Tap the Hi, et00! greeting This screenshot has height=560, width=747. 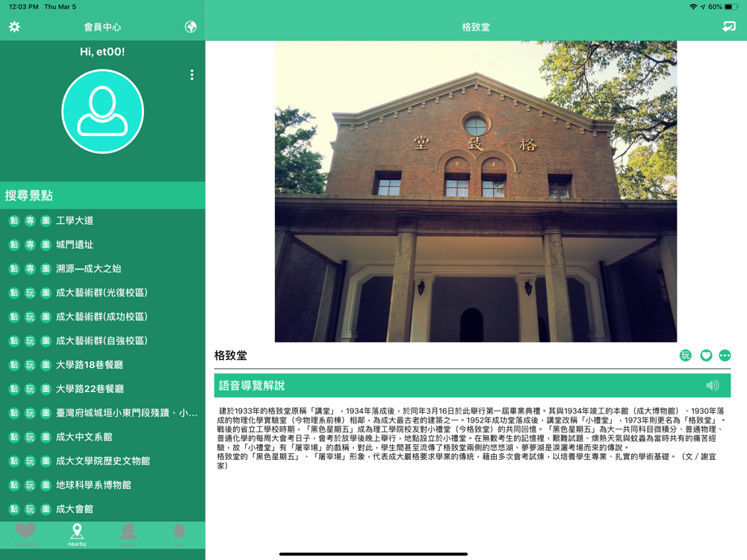[x=102, y=52]
